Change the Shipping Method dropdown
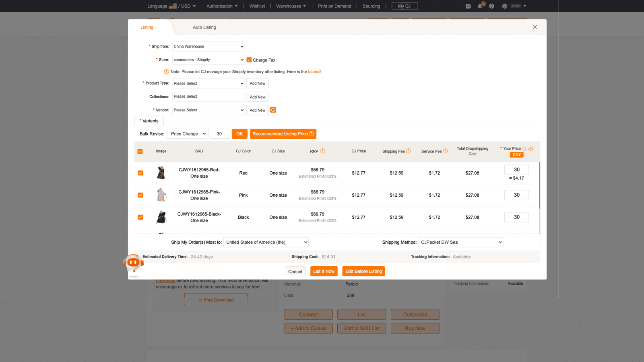Screen dimensions: 644x362 point(460,242)
